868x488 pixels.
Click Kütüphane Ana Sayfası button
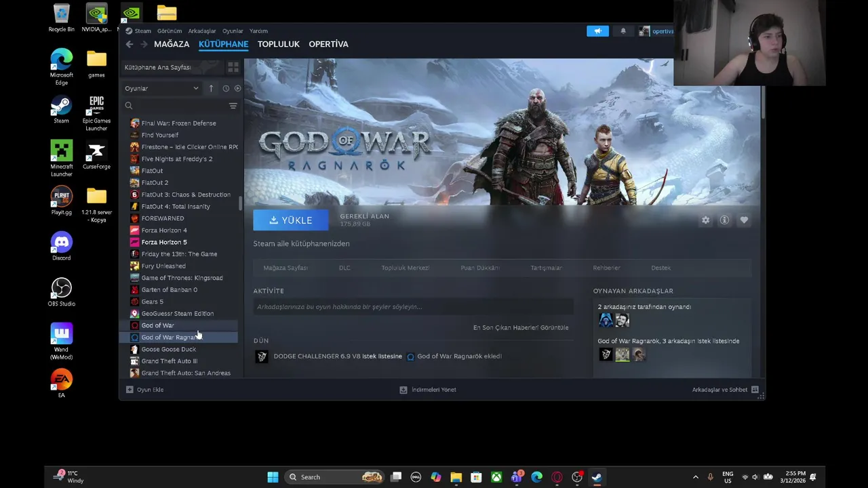[172, 67]
